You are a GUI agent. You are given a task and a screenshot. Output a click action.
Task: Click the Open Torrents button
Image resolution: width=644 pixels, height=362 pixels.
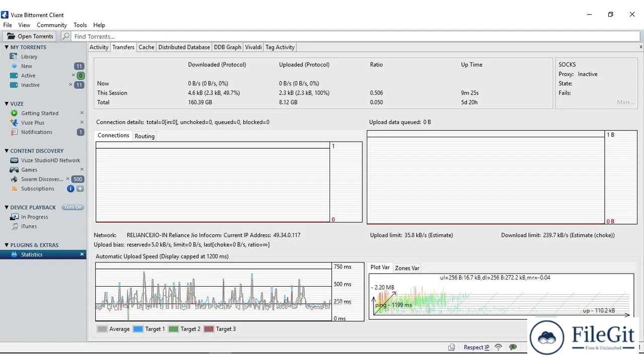(x=30, y=36)
